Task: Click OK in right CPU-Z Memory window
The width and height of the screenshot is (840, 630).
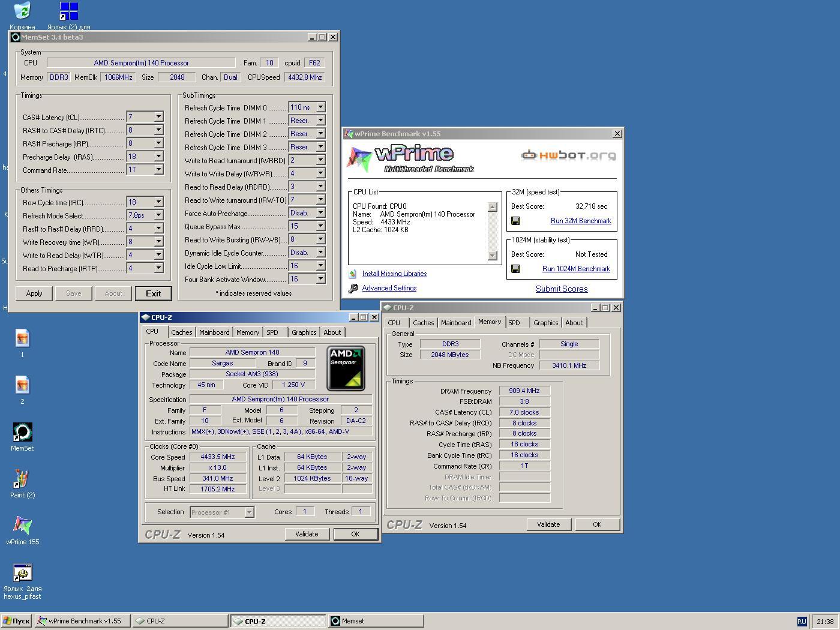Action: click(x=597, y=524)
